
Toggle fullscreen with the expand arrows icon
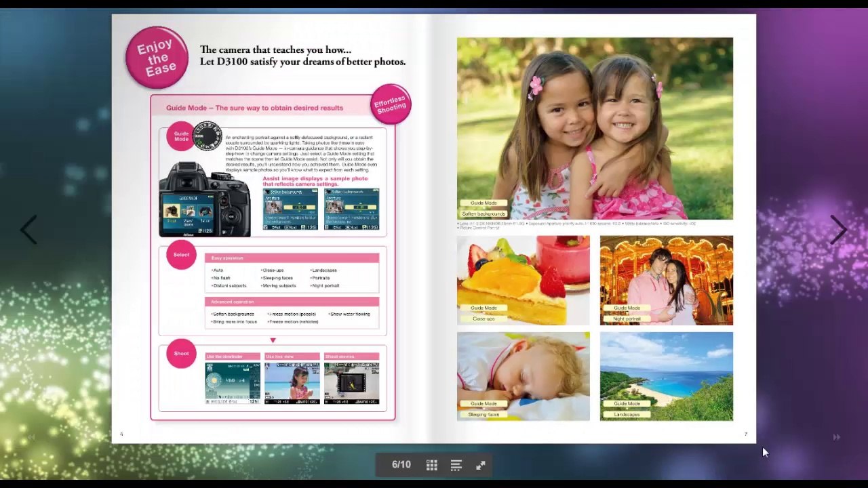point(481,465)
